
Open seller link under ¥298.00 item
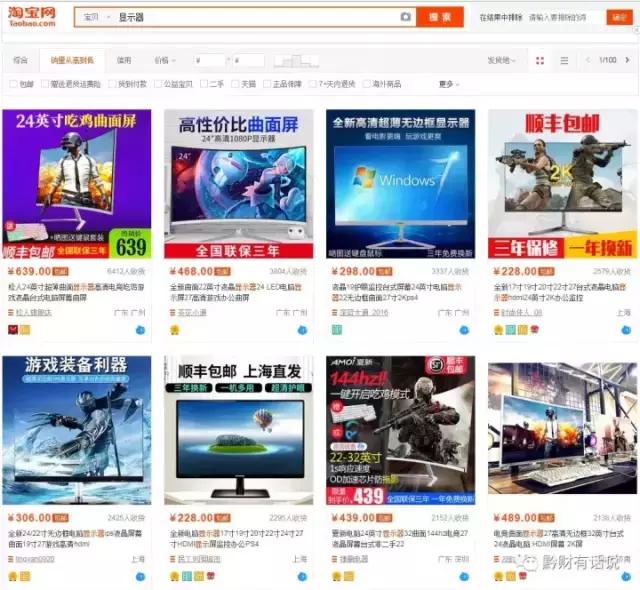[x=364, y=313]
